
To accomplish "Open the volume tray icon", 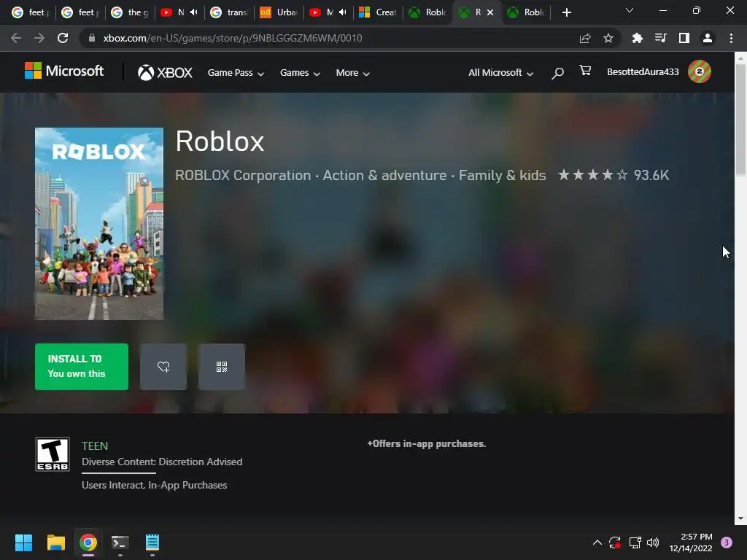I will pyautogui.click(x=653, y=542).
